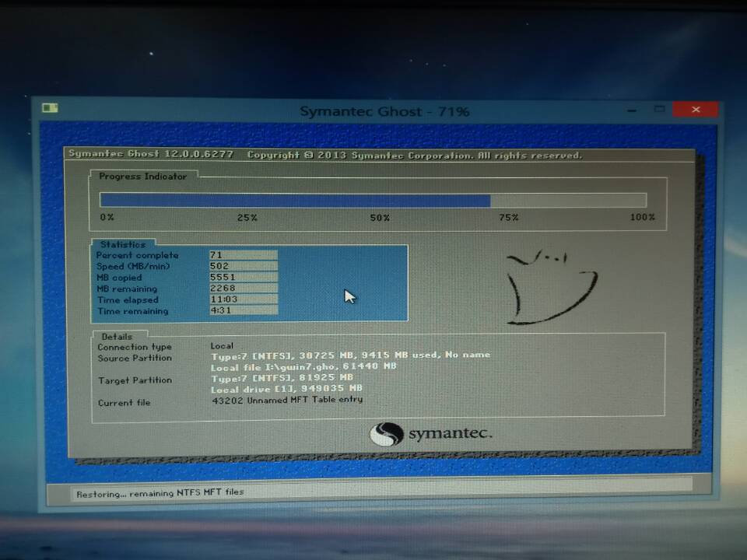Screen dimensions: 747x560
Task: Click the 2013 Symantec Corporation copyright notice
Action: click(415, 156)
